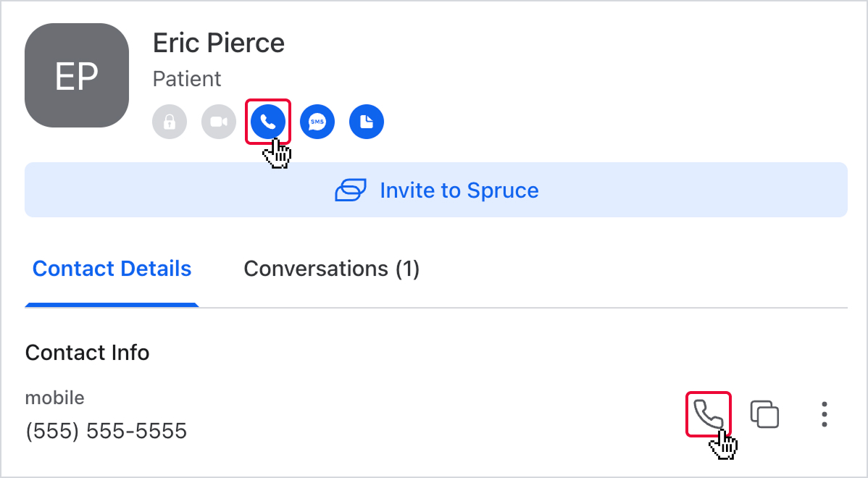Viewport: 868px width, 478px height.
Task: Click the Spruce logo inside the invite banner
Action: click(351, 190)
